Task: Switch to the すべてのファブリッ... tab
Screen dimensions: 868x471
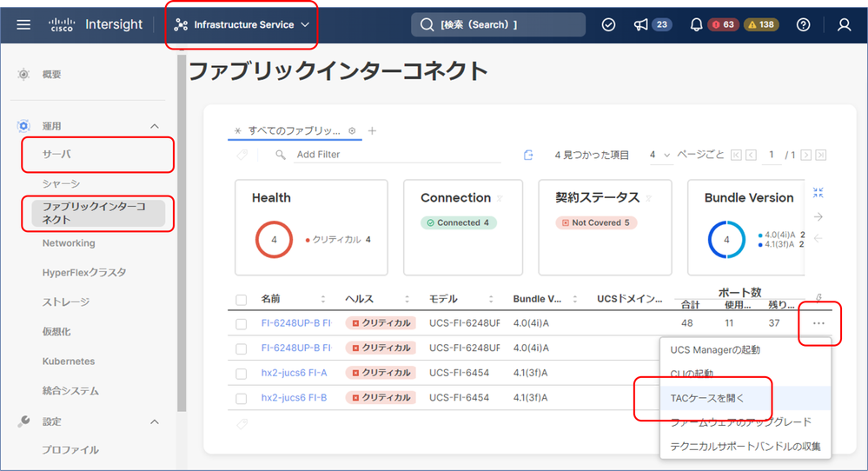Action: 294,130
